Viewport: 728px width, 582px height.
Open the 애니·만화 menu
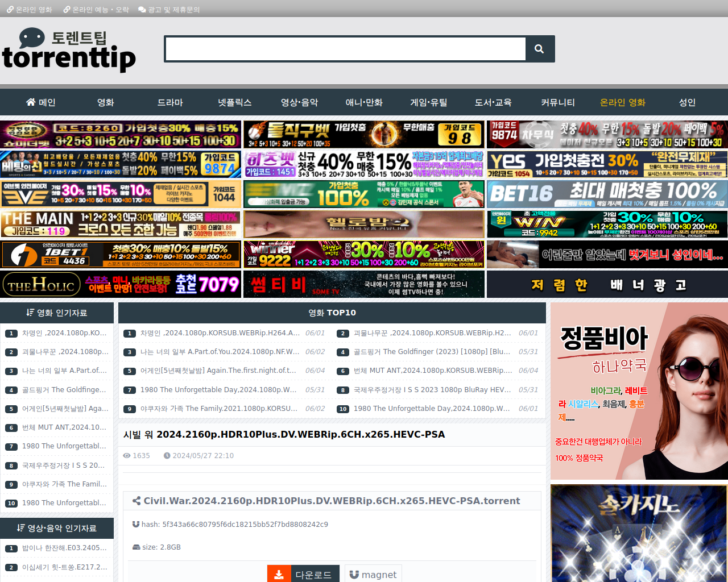364,102
